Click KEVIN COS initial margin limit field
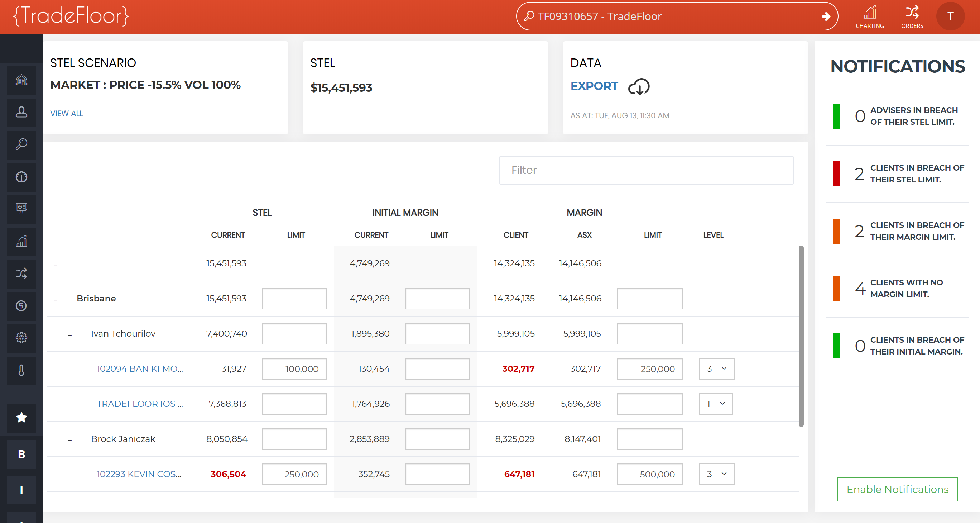980x523 pixels. pyautogui.click(x=437, y=474)
